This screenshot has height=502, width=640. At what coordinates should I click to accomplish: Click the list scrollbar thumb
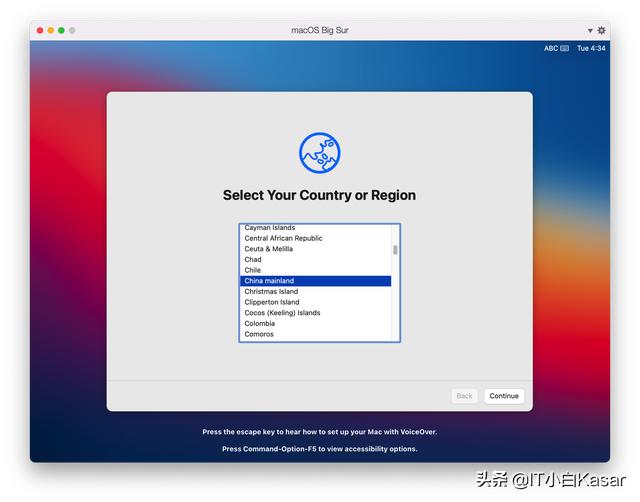(395, 249)
